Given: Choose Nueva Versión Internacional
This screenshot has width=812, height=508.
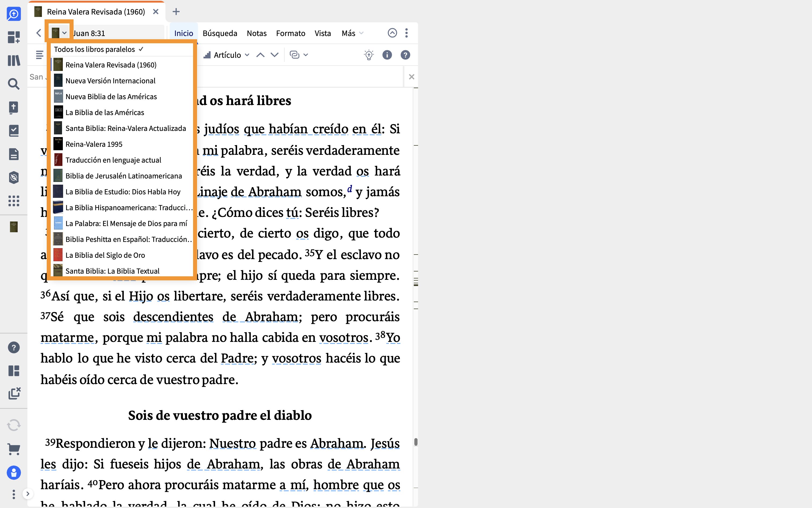Looking at the screenshot, I should 122,81.
